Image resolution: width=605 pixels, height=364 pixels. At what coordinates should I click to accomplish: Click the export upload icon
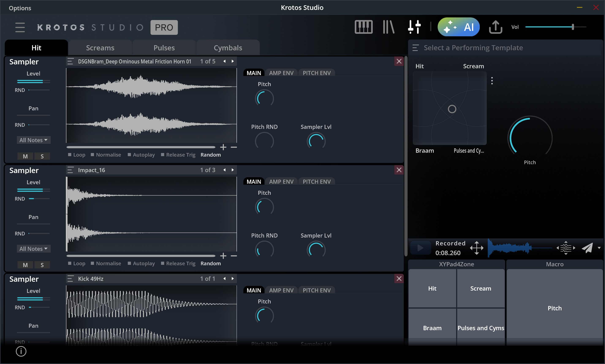click(x=496, y=27)
